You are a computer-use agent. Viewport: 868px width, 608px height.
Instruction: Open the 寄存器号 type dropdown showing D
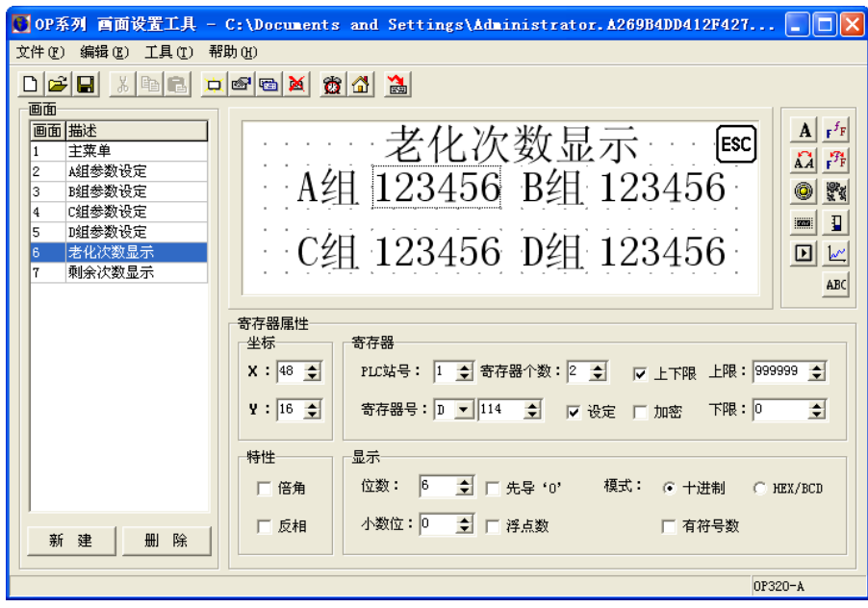[x=463, y=410]
